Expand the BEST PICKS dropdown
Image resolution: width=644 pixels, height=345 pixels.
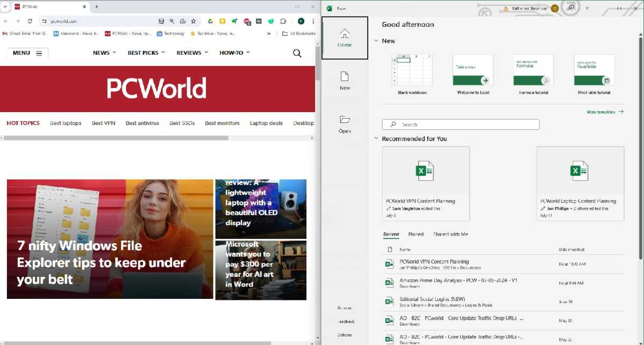[x=147, y=53]
